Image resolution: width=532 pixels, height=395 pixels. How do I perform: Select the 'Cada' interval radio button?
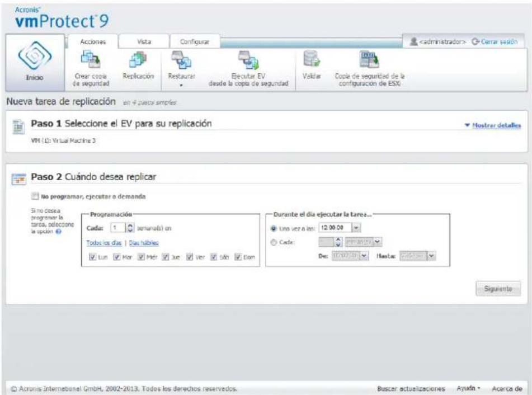point(274,242)
